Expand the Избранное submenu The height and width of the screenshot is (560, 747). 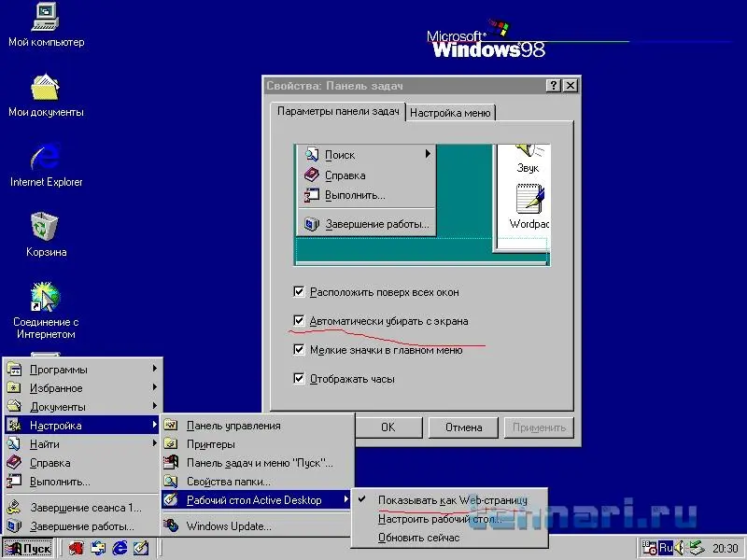click(82, 388)
